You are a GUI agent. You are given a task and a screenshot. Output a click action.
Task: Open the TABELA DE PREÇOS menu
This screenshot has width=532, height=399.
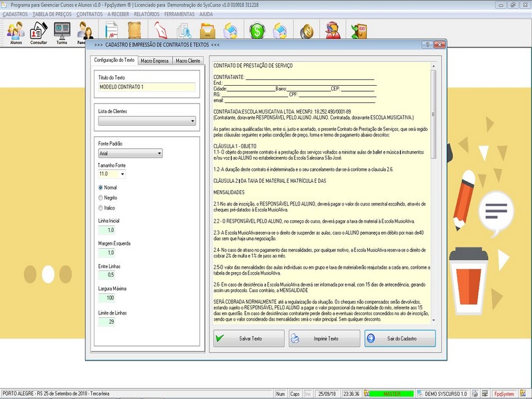(x=52, y=14)
